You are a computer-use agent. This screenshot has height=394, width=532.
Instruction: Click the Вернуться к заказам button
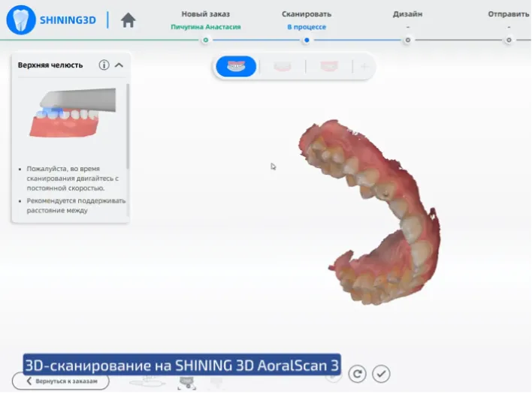(x=61, y=381)
